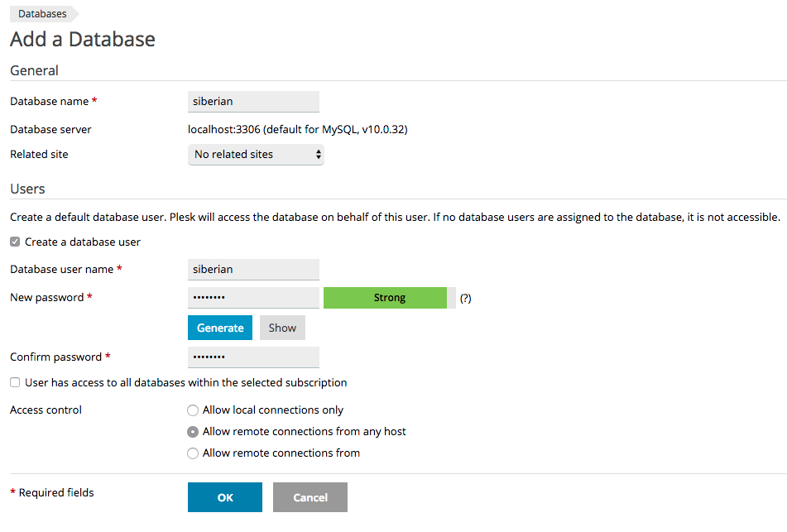
Task: Click OK to create the database
Action: point(225,497)
